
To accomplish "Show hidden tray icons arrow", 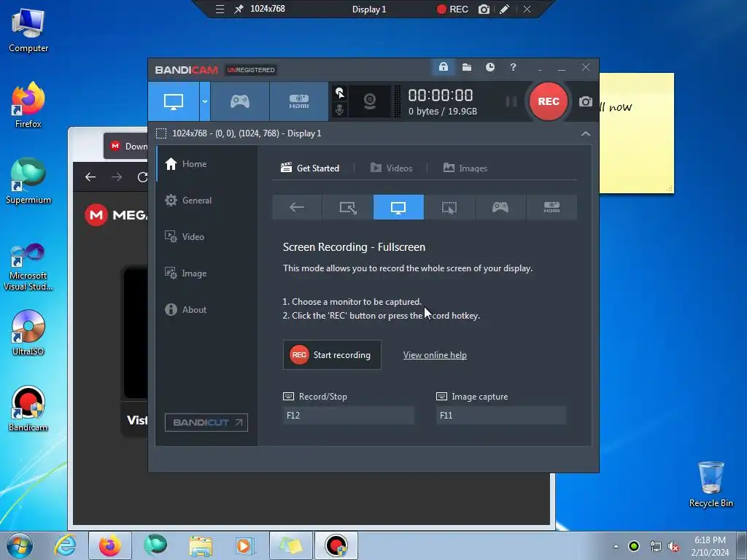I will [616, 546].
